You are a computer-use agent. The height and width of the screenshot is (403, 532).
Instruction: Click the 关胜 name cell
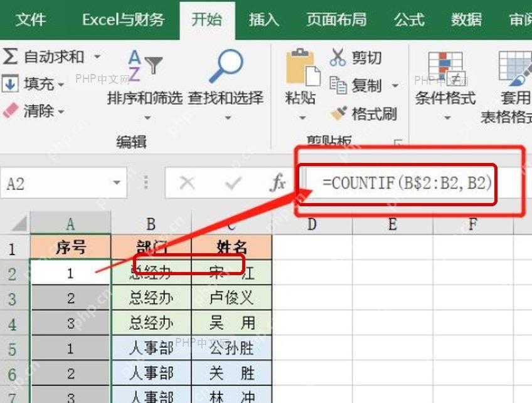231,373
